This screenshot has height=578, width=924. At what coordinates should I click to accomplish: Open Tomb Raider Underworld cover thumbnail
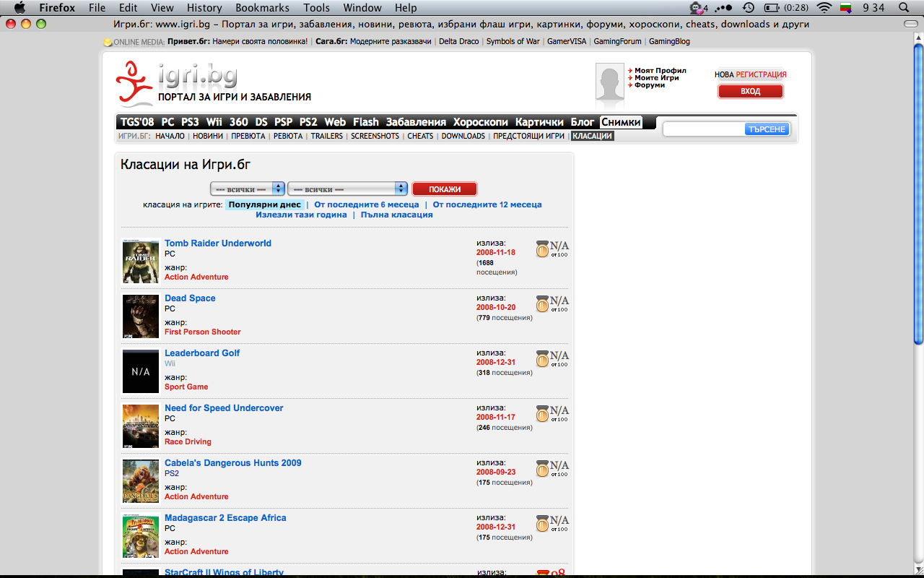point(141,262)
